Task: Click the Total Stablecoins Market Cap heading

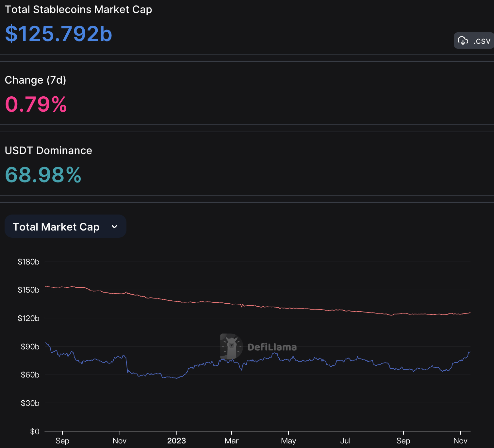Action: (78, 9)
